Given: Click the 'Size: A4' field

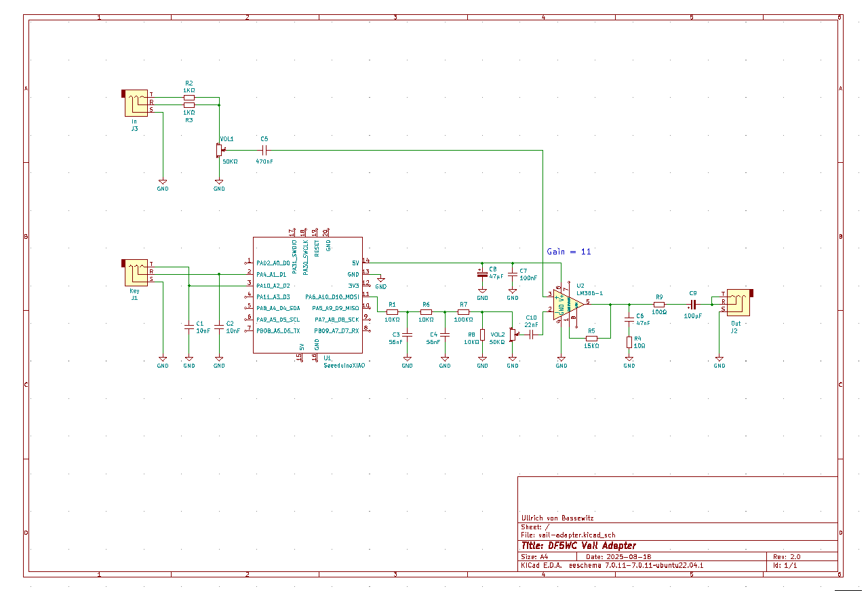Looking at the screenshot, I should 534,556.
